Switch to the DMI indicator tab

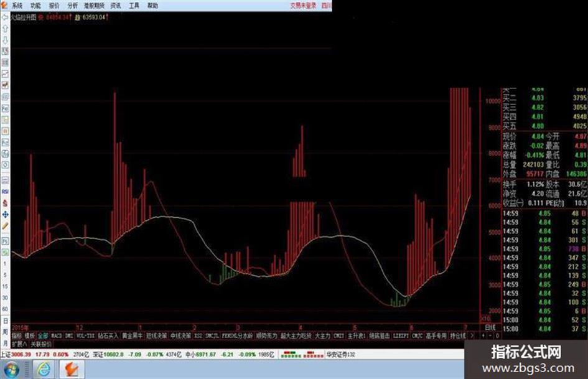[69, 335]
